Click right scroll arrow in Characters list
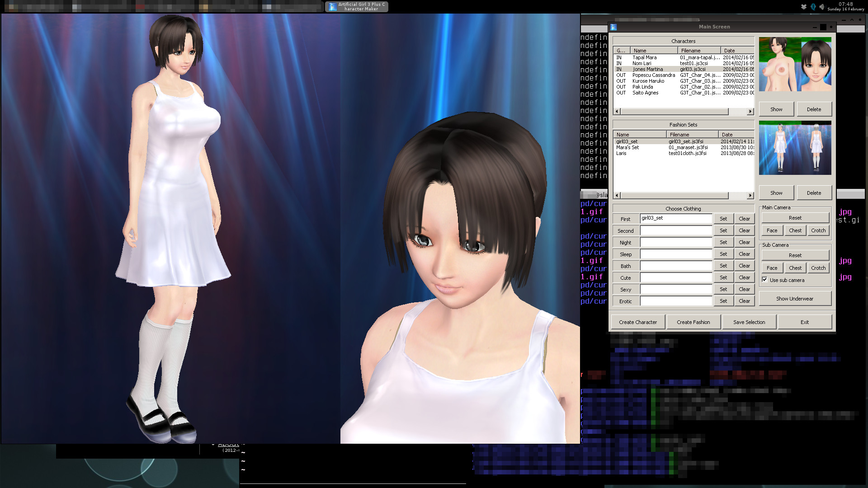 point(750,112)
